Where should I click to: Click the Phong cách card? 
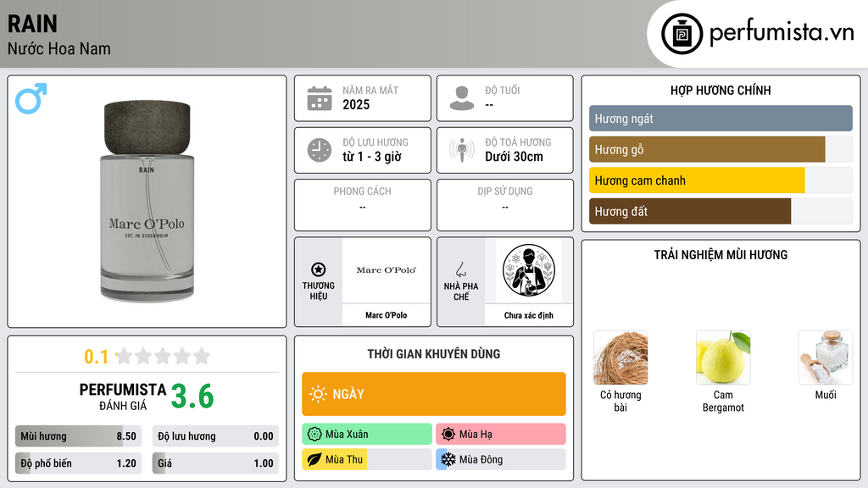click(363, 205)
